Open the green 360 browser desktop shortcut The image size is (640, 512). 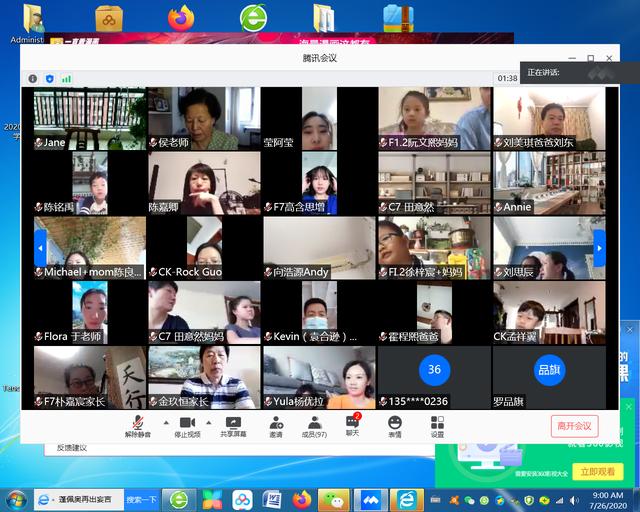tap(253, 18)
